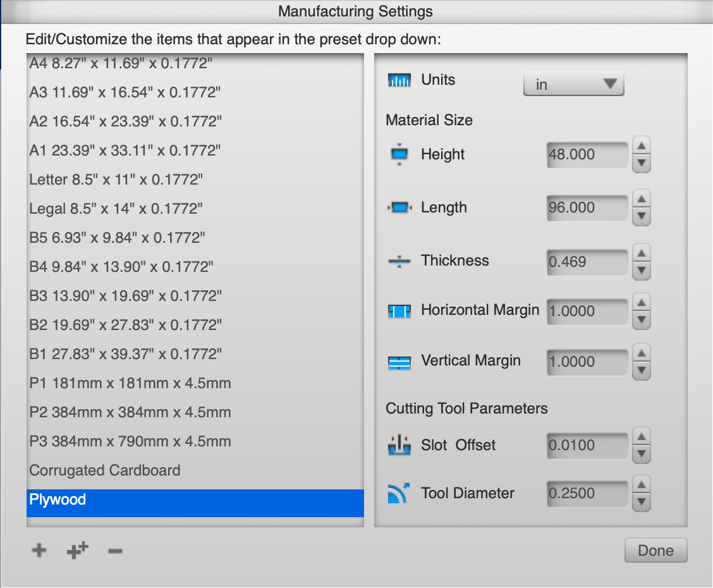Click the Tool Diameter field 0.2500
Viewport: 713px width, 588px height.
click(587, 493)
